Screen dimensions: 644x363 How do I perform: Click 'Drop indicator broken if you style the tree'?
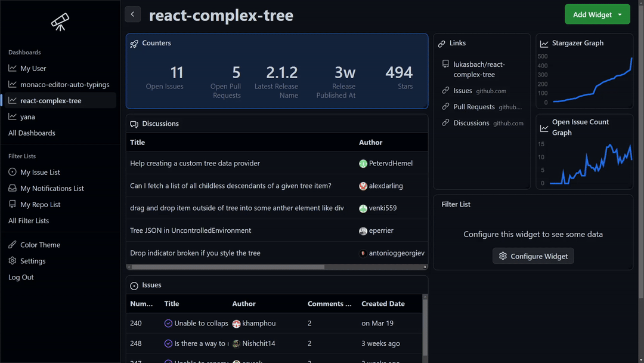195,253
